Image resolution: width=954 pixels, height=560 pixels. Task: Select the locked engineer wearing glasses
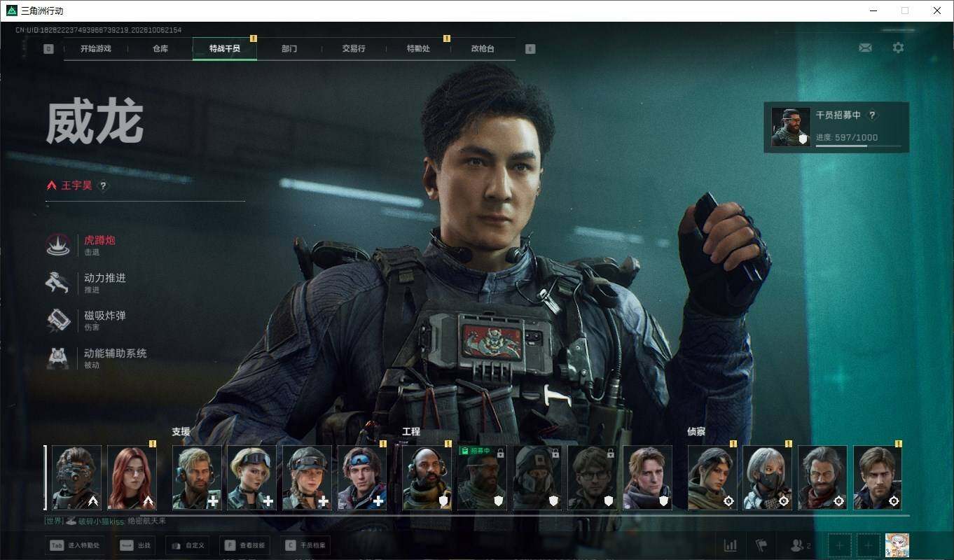click(593, 477)
